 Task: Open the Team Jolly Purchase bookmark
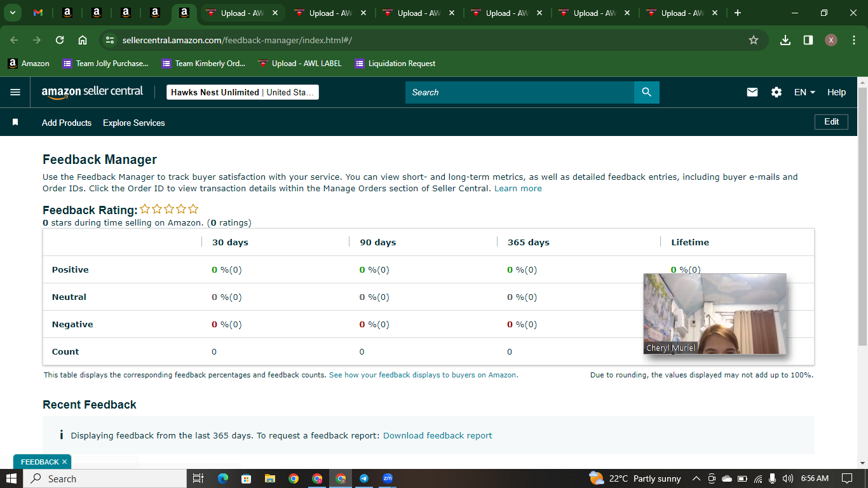click(105, 64)
